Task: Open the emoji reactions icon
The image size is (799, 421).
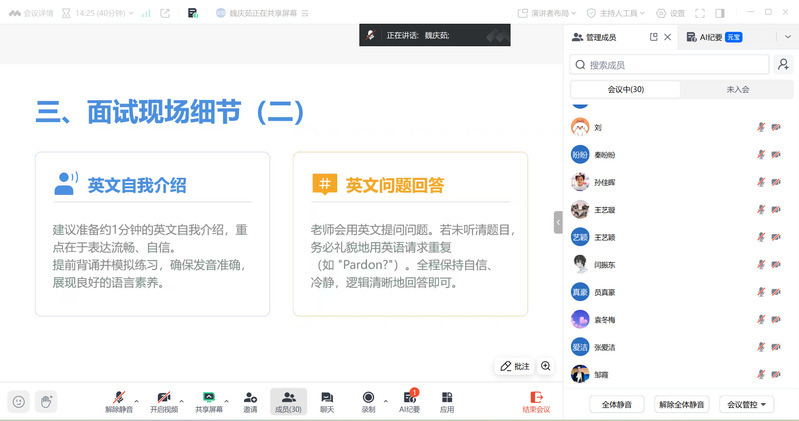Action: [x=18, y=401]
